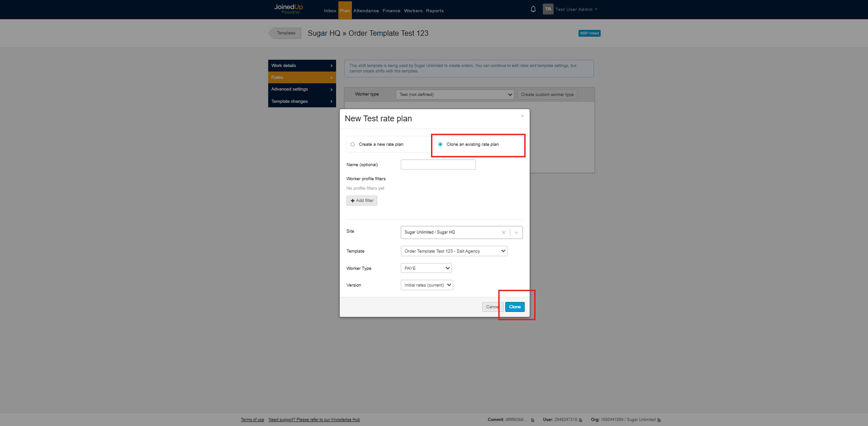Open the Template dropdown
Viewport: 868px width, 426px height.
454,251
